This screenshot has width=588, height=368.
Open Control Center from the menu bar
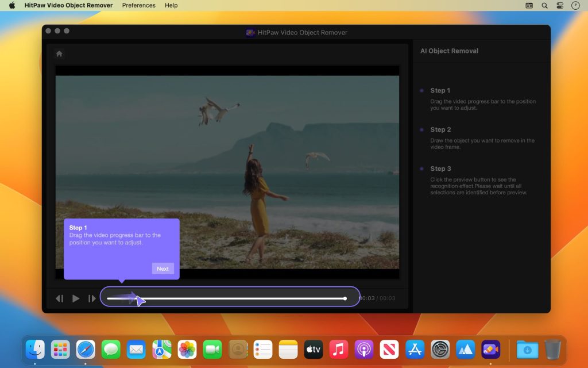(x=559, y=5)
